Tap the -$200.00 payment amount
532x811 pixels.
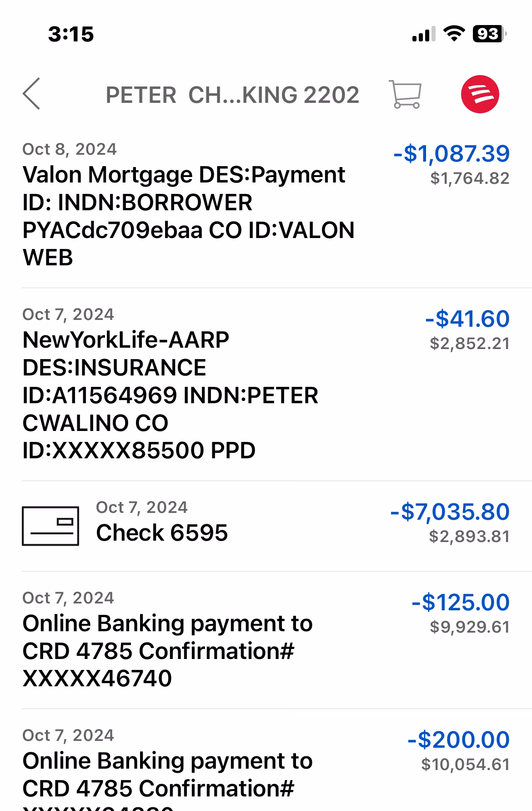458,740
